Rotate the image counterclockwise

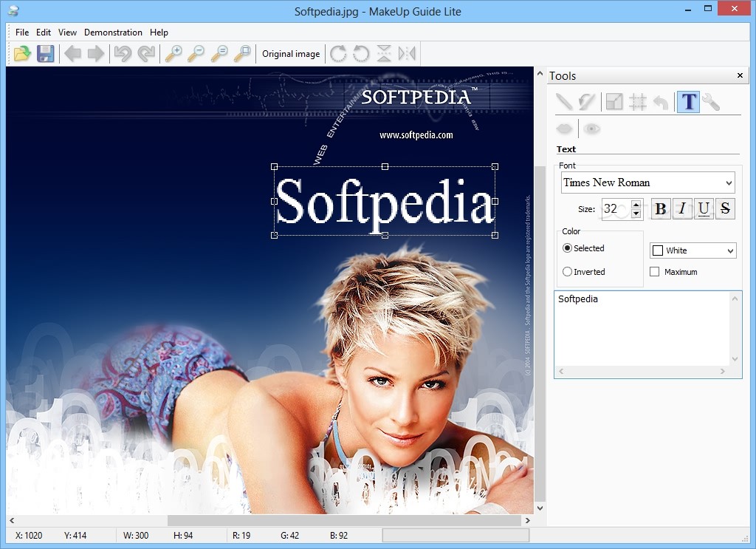(361, 53)
